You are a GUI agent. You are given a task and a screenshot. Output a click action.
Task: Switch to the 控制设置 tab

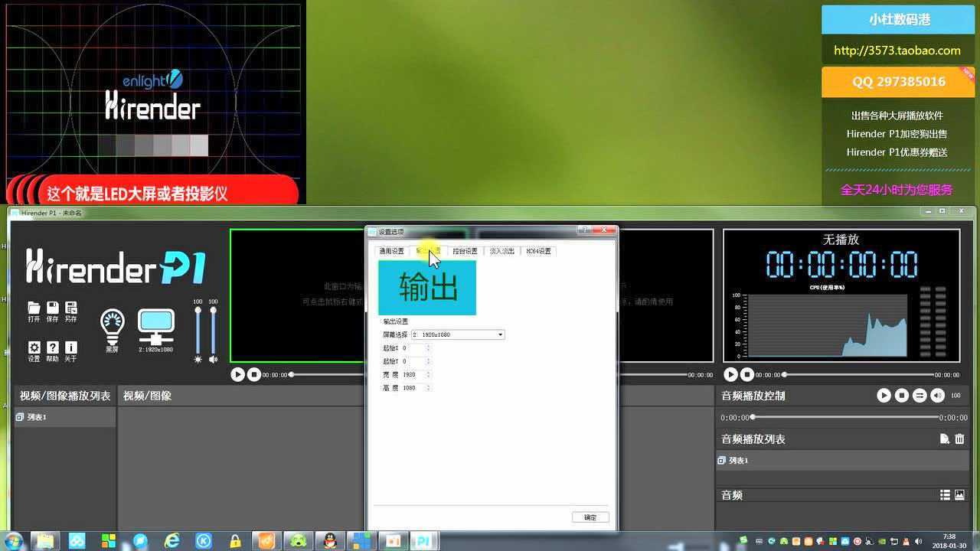pyautogui.click(x=465, y=250)
